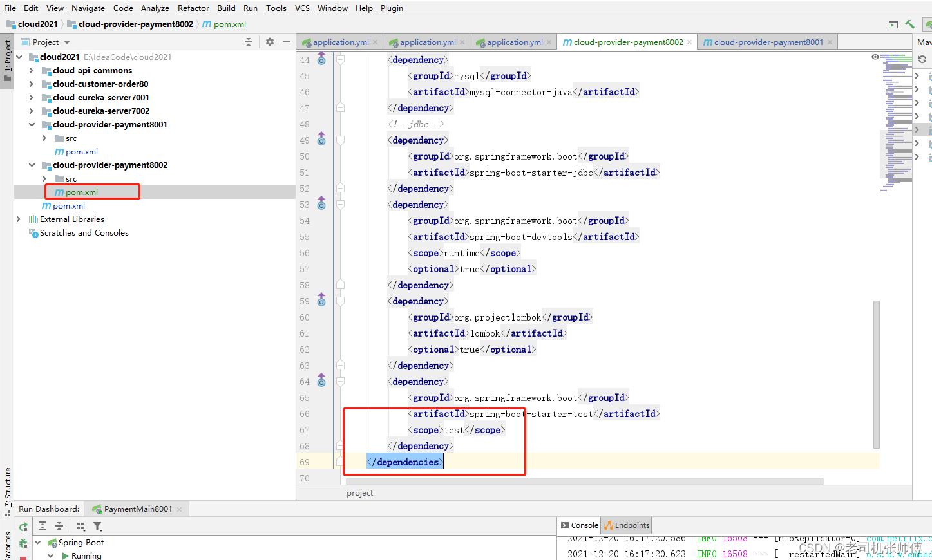Click the Run Anything icon beside the hammer
Screen dimensions: 932x560
[893, 24]
